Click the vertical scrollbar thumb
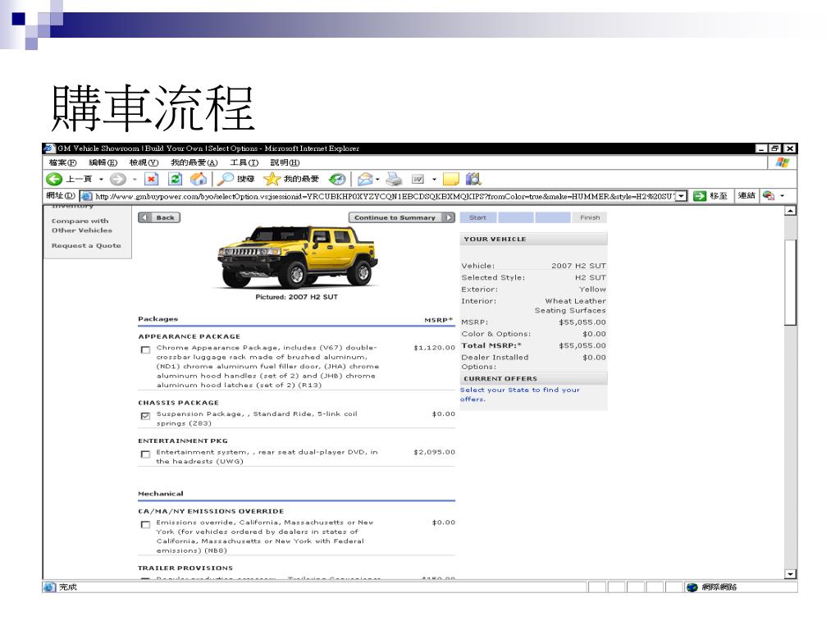The height and width of the screenshot is (630, 840). 790,282
